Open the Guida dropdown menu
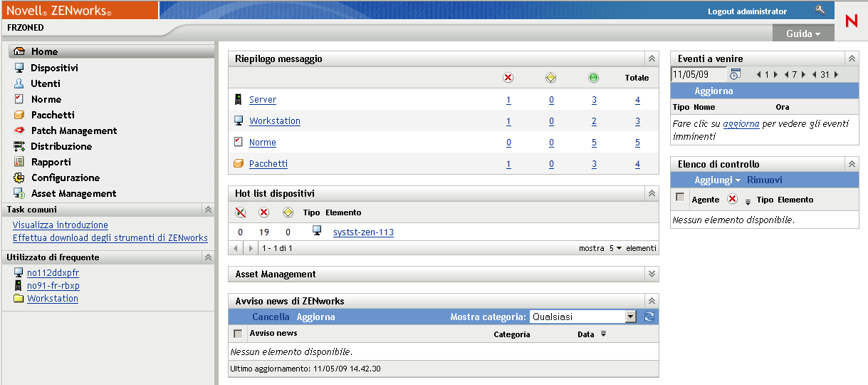868x385 pixels. pos(803,34)
